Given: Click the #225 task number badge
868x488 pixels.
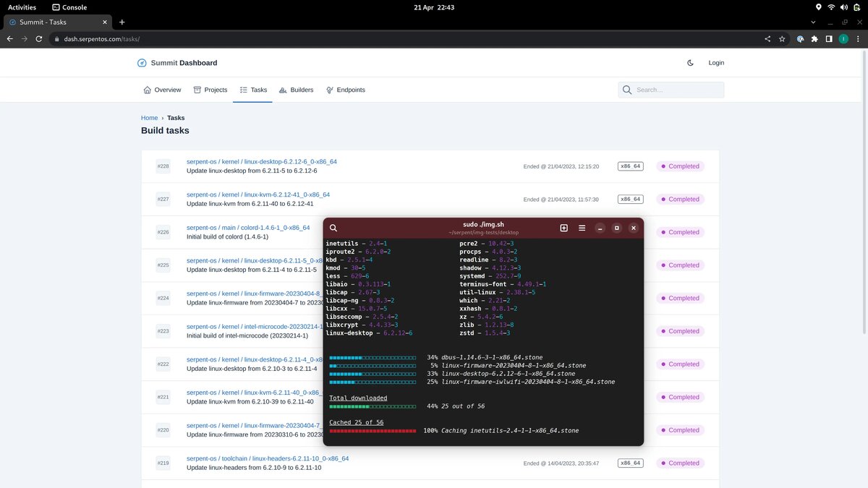Looking at the screenshot, I should tap(163, 265).
